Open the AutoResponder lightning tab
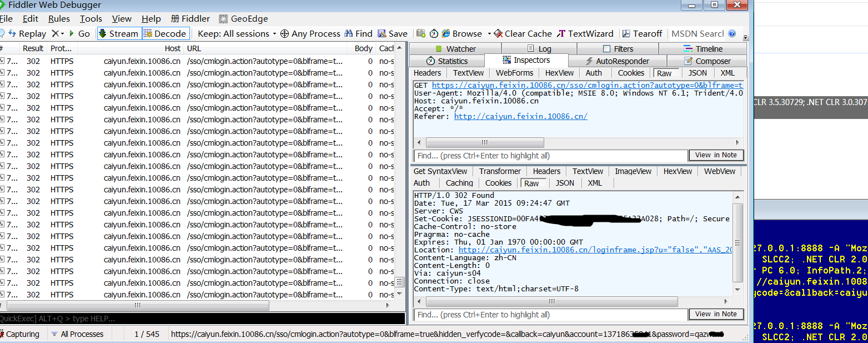This screenshot has width=868, height=343. 618,61
